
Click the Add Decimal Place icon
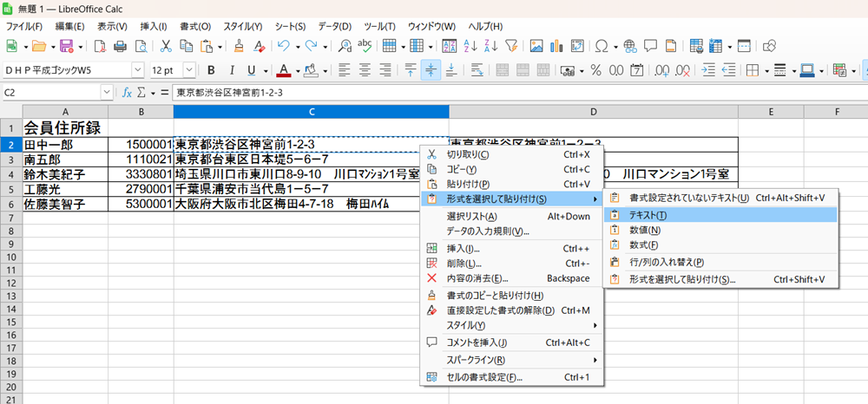click(x=661, y=70)
